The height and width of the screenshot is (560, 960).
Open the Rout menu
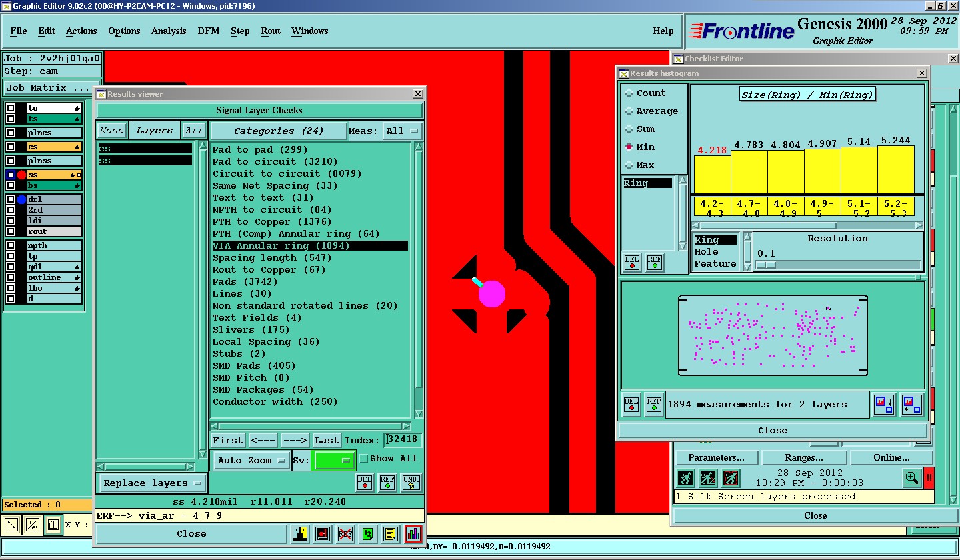point(271,31)
